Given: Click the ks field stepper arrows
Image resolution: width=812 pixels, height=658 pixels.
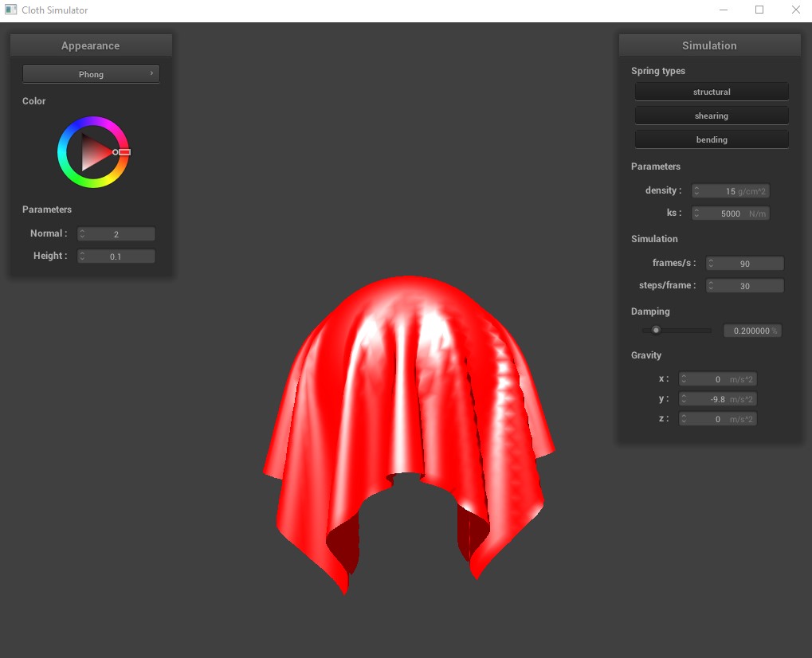Looking at the screenshot, I should coord(696,213).
